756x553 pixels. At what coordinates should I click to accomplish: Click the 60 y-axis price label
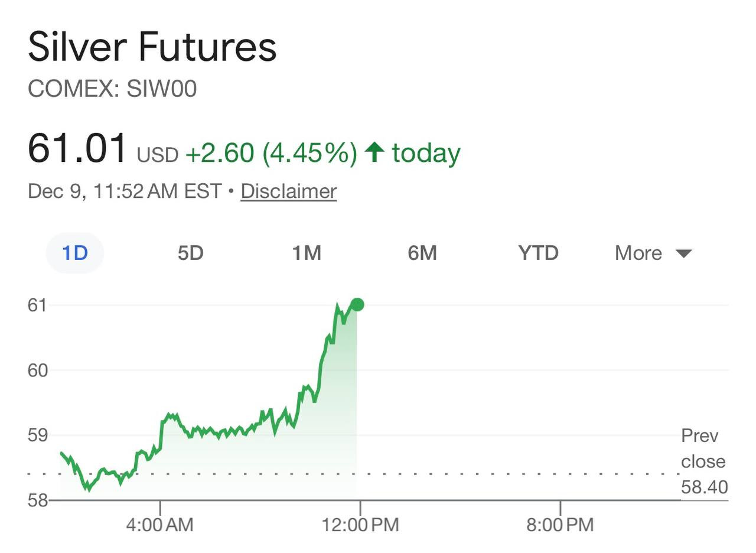click(x=37, y=370)
